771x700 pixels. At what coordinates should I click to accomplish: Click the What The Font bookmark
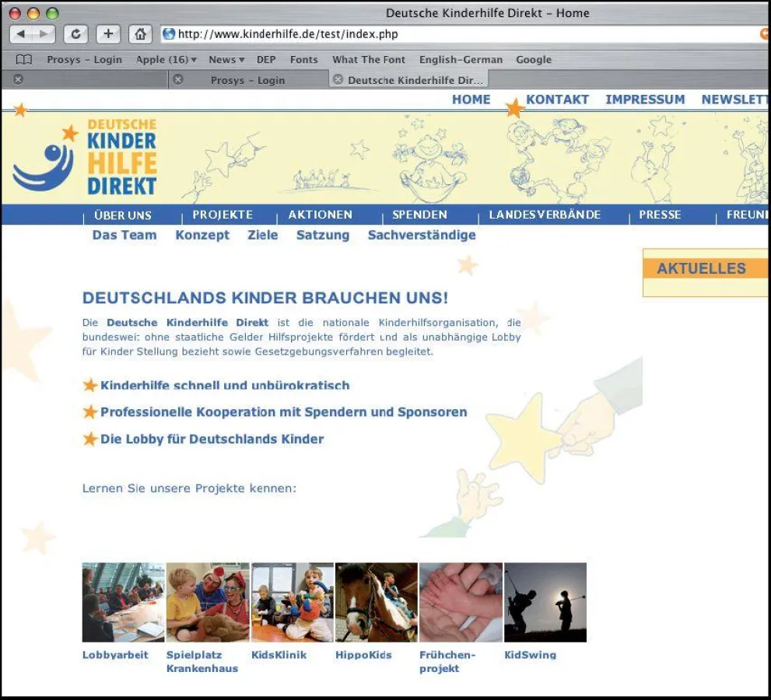pyautogui.click(x=368, y=60)
